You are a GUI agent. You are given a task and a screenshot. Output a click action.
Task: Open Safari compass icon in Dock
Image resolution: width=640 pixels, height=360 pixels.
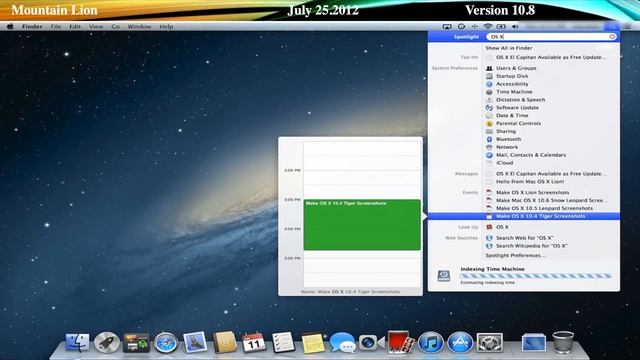(166, 342)
